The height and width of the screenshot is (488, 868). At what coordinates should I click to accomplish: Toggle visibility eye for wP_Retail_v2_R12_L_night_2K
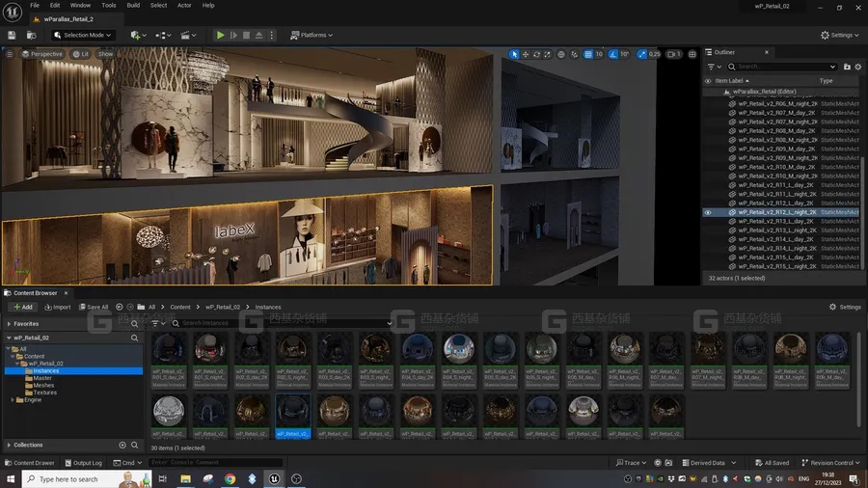[708, 212]
